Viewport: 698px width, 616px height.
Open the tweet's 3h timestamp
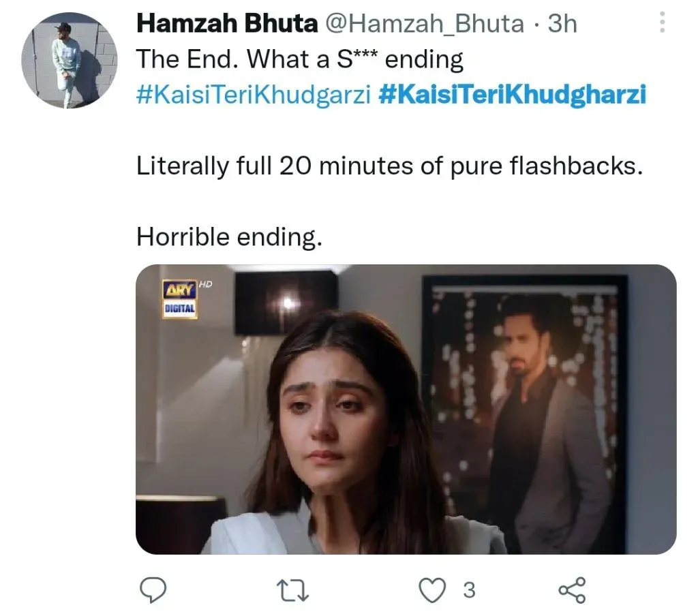[562, 23]
